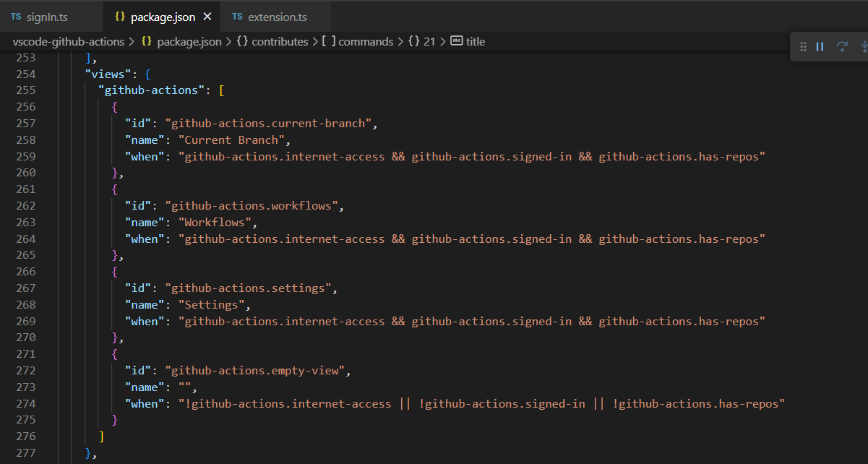The width and height of the screenshot is (868, 464).
Task: Open vscode-github-actions breadcrumb folder
Action: click(68, 41)
